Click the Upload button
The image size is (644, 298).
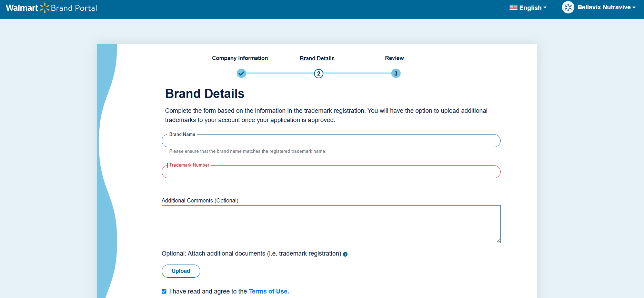[181, 271]
